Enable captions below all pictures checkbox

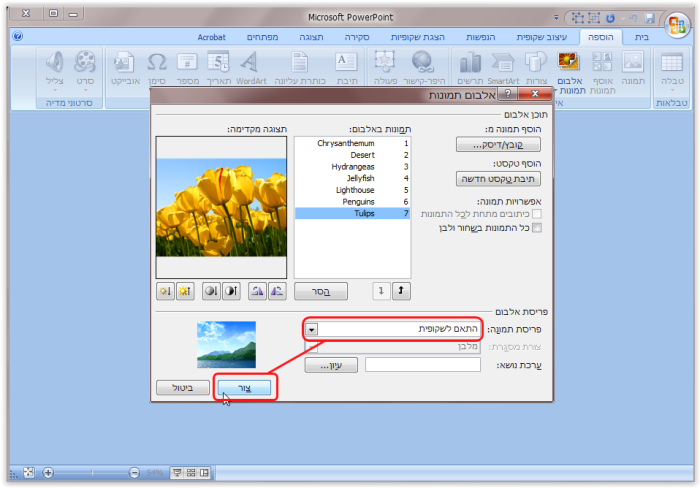pos(537,213)
